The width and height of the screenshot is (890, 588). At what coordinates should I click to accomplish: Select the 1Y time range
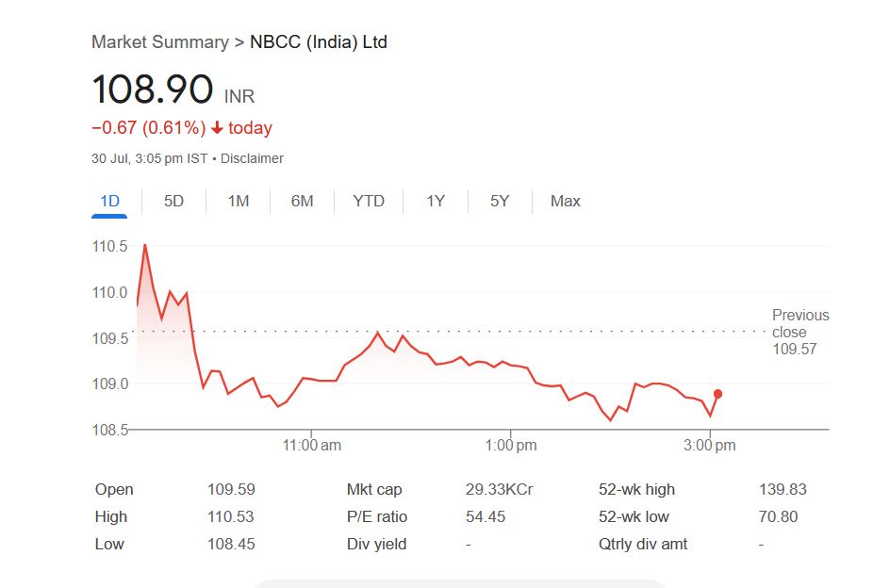435,201
